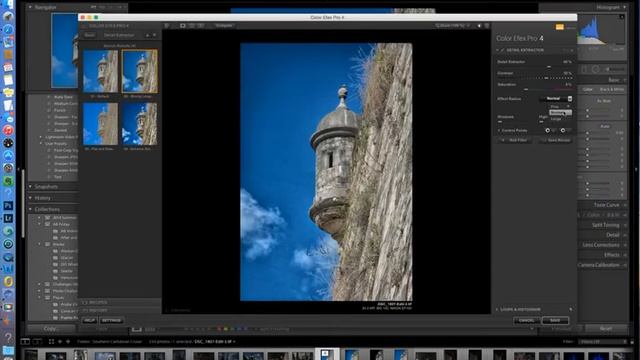Expand the Control Points section

point(498,131)
